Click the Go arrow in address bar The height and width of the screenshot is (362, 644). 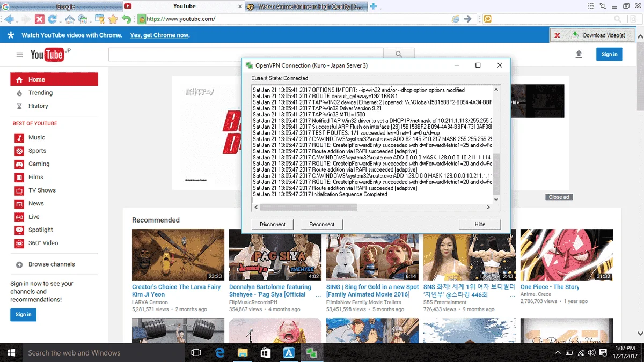click(467, 19)
